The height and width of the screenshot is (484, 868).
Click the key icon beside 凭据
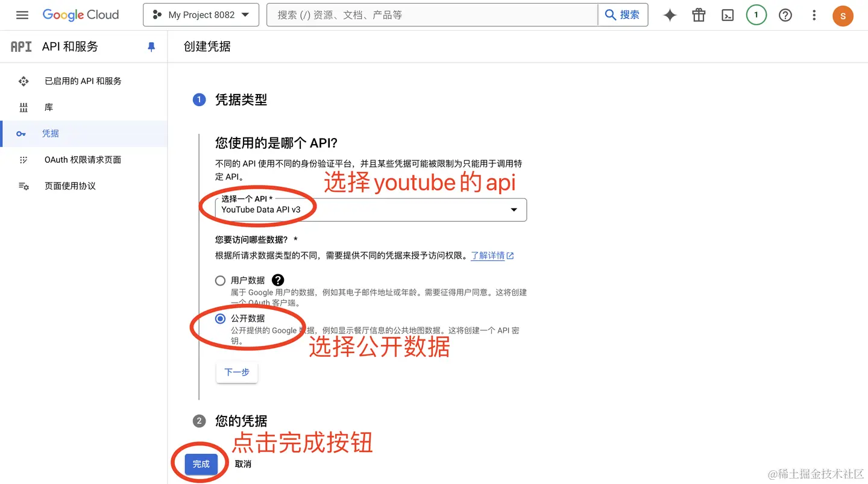(21, 134)
